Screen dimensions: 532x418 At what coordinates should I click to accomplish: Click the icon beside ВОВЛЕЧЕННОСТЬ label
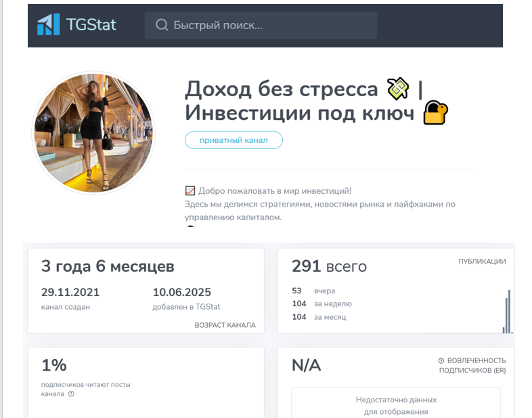point(441,360)
